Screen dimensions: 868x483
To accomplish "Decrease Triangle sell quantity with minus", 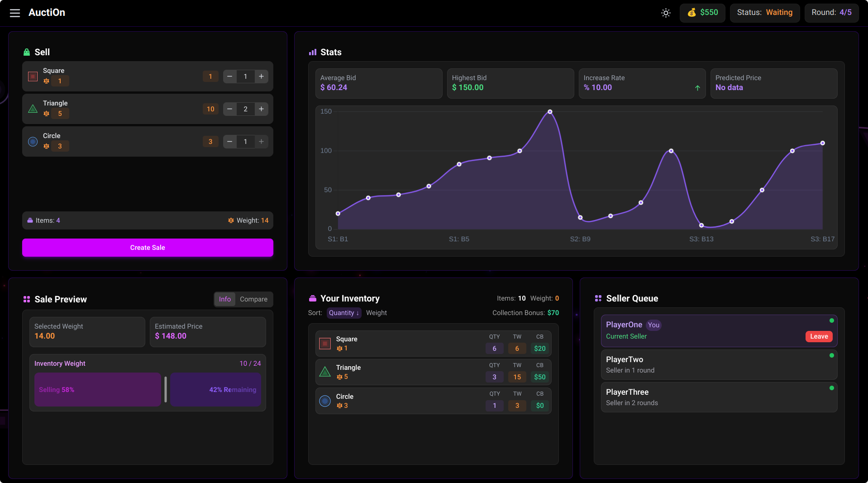I will tap(230, 109).
